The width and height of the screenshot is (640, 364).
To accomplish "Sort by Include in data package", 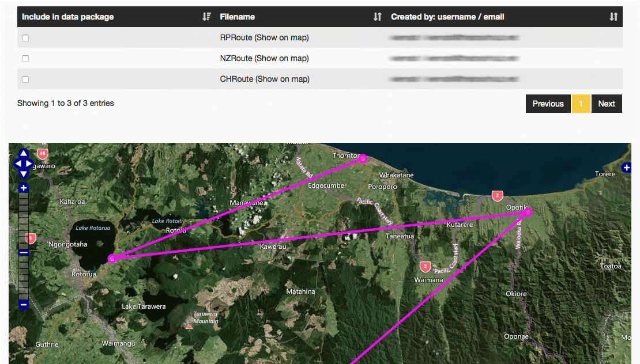I will (x=206, y=17).
